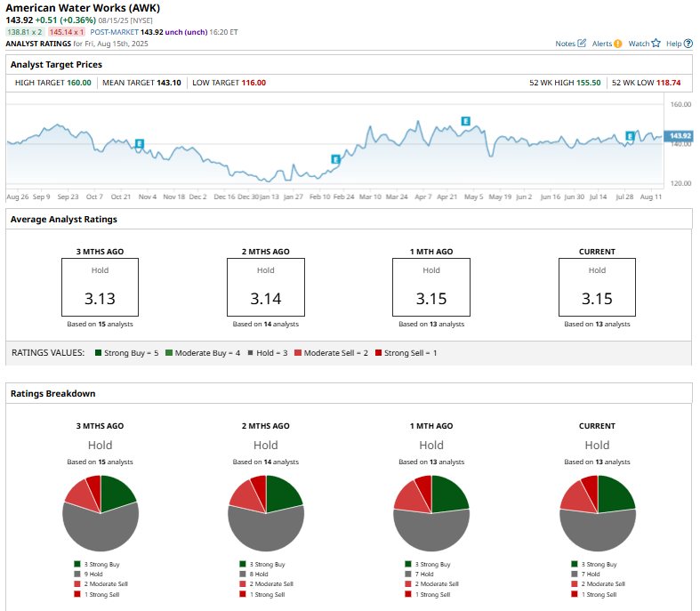Click the Watch star icon
The width and height of the screenshot is (700, 611).
coord(656,44)
